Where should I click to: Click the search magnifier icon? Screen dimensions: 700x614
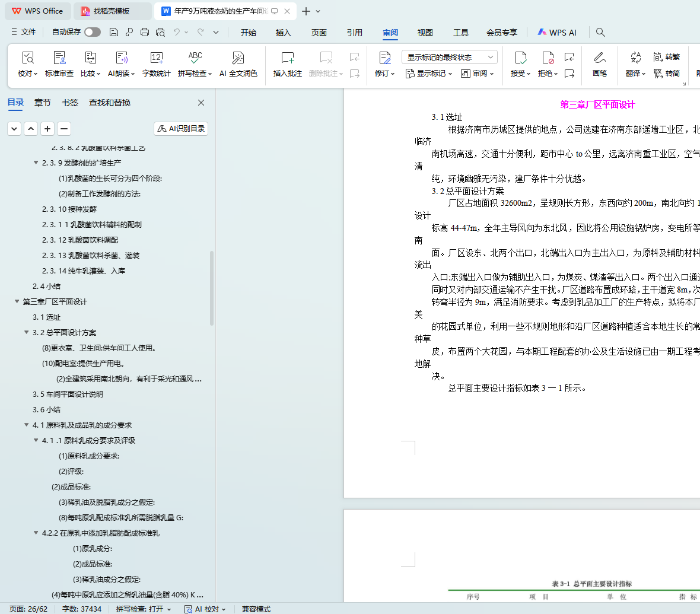click(x=600, y=32)
